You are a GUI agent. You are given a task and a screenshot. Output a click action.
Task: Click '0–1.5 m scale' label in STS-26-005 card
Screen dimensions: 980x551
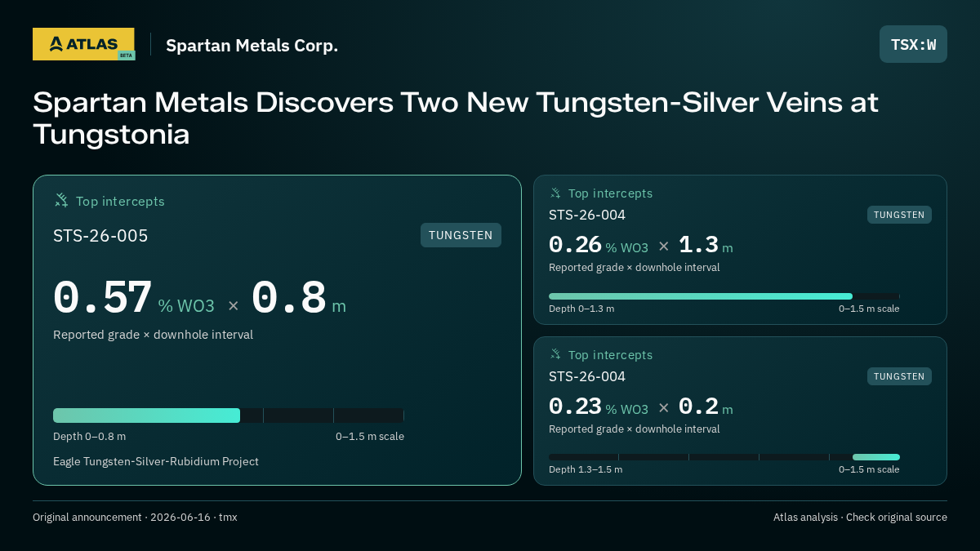coord(370,436)
